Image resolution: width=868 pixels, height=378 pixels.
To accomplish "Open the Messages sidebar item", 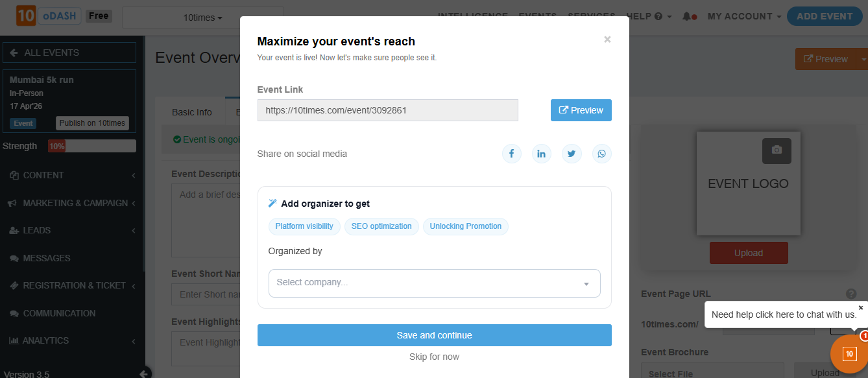I will point(47,258).
